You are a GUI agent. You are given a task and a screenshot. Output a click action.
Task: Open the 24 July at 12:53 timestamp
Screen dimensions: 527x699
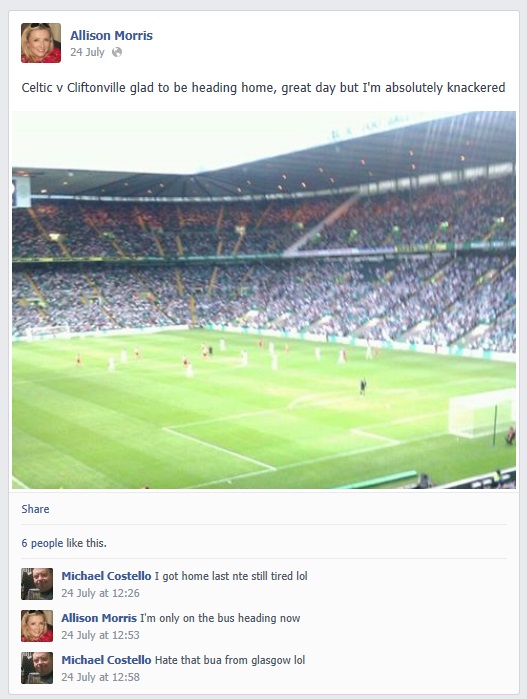click(x=100, y=635)
